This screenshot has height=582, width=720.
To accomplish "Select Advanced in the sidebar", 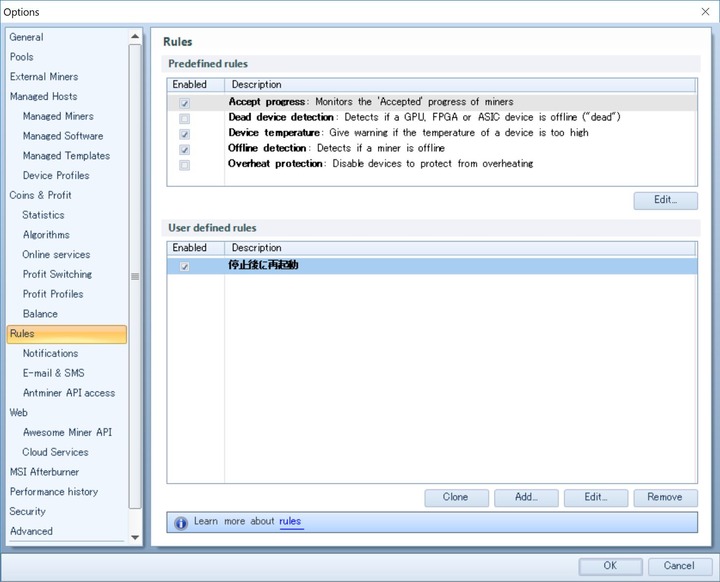I will [x=31, y=531].
